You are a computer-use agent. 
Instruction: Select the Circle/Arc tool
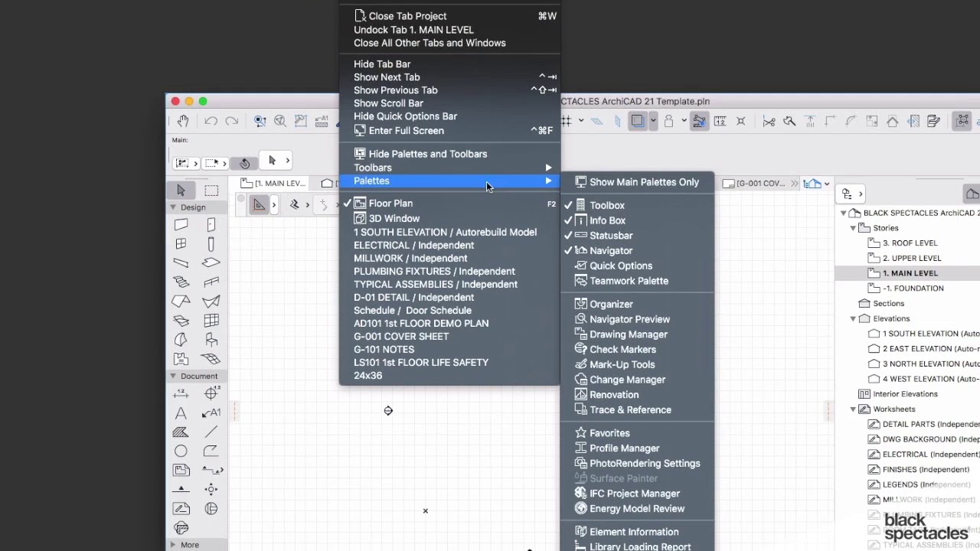tap(181, 452)
